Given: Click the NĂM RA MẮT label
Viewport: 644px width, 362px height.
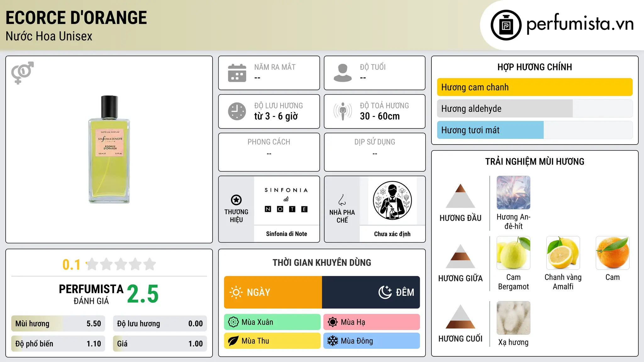Looking at the screenshot, I should click(275, 67).
